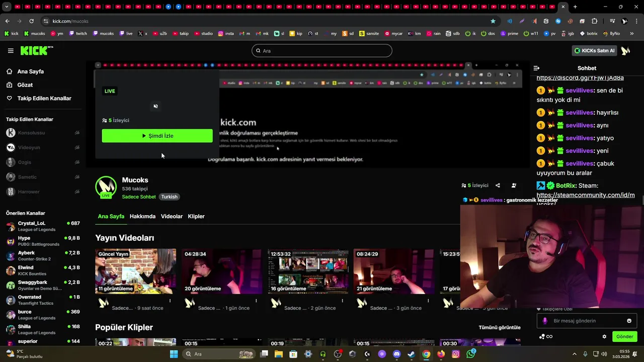Open emoji picker in chat message box
The width and height of the screenshot is (644, 362).
coord(629,321)
